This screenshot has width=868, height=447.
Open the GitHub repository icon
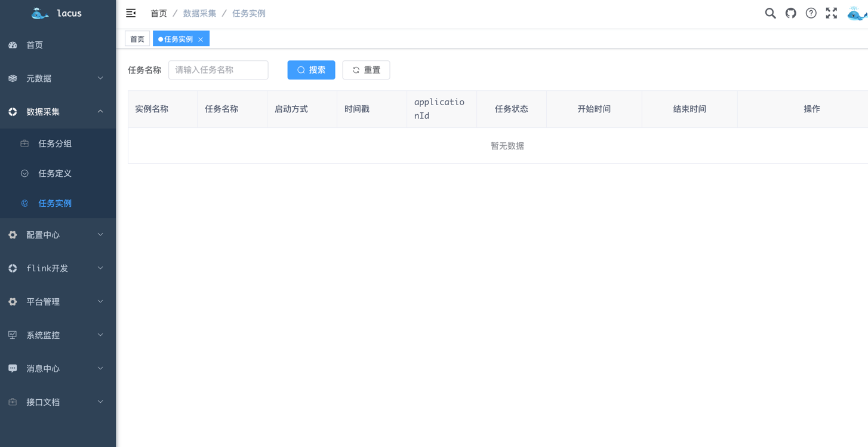[791, 13]
